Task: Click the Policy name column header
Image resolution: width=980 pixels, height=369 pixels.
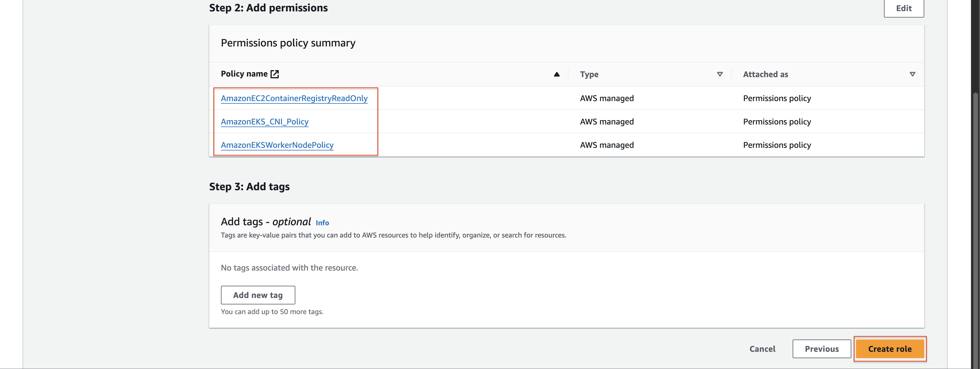Action: tap(244, 74)
